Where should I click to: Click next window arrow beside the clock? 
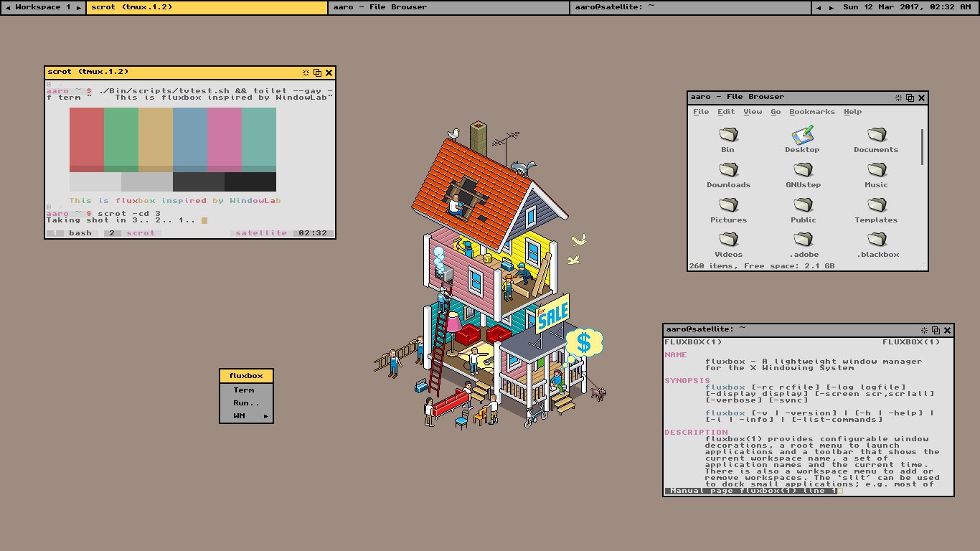coord(831,7)
